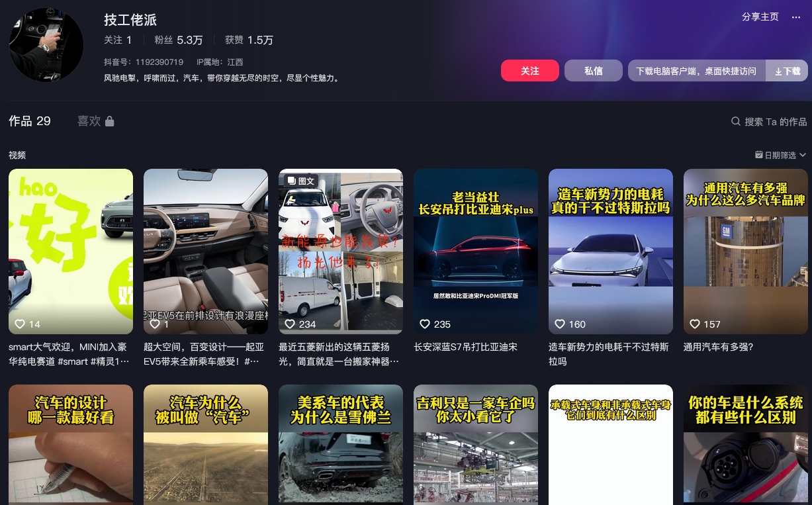Image resolution: width=812 pixels, height=505 pixels.
Task: Click the heart icon showing 160 likes
Action: click(x=560, y=324)
